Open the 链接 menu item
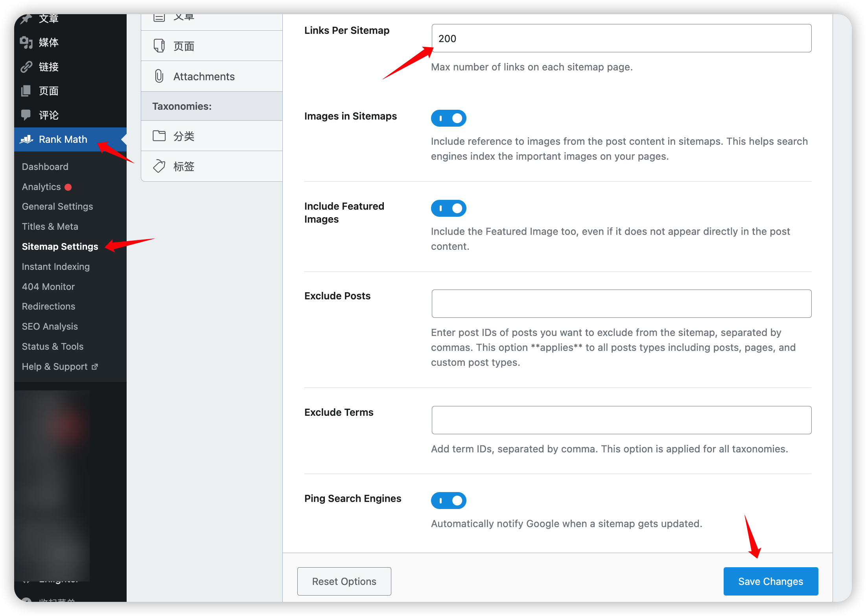866x616 pixels. click(70, 67)
